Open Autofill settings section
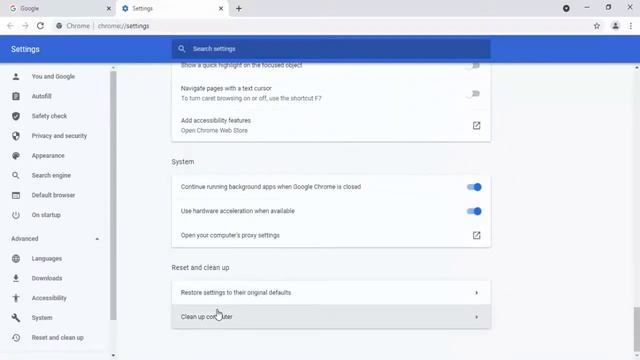The image size is (640, 360). pos(42,96)
